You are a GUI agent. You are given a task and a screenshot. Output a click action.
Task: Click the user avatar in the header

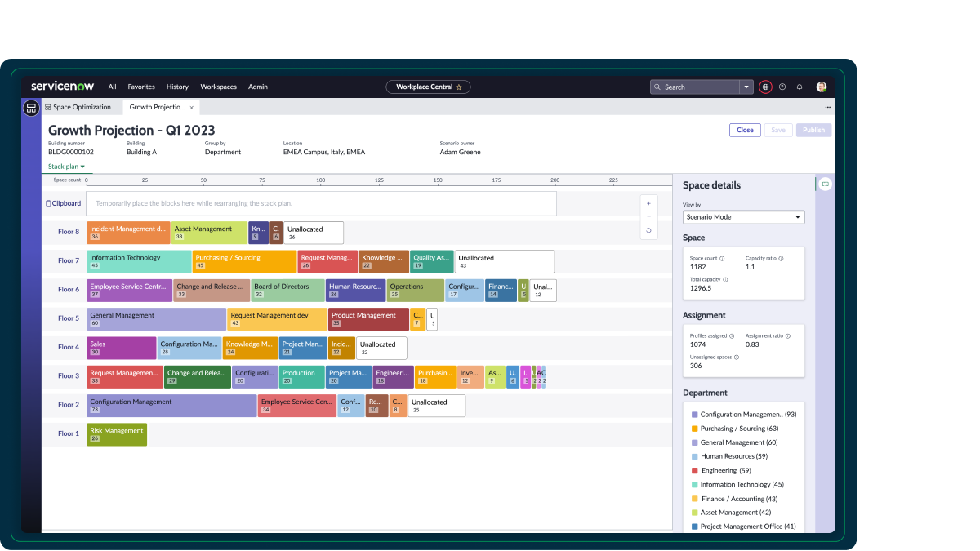[x=821, y=87]
